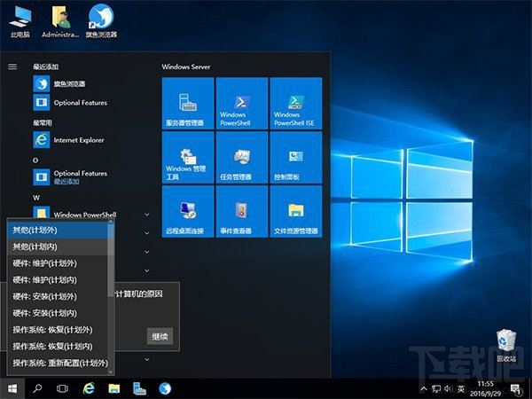Open the 服务器管理器 tile
This screenshot has width=532, height=399.
pyautogui.click(x=188, y=103)
